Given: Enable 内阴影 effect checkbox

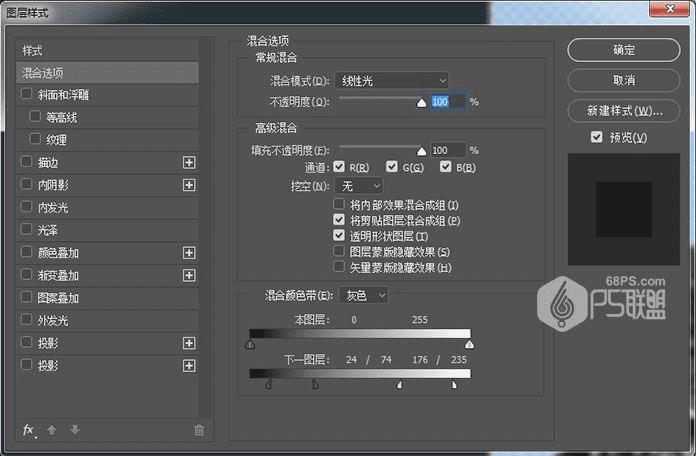Looking at the screenshot, I should (x=27, y=184).
